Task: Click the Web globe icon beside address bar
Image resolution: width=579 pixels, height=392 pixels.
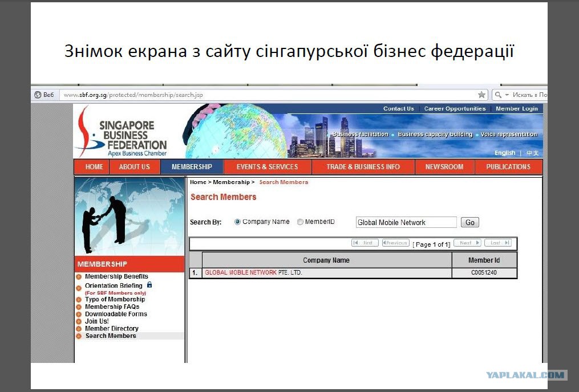Action: (38, 95)
